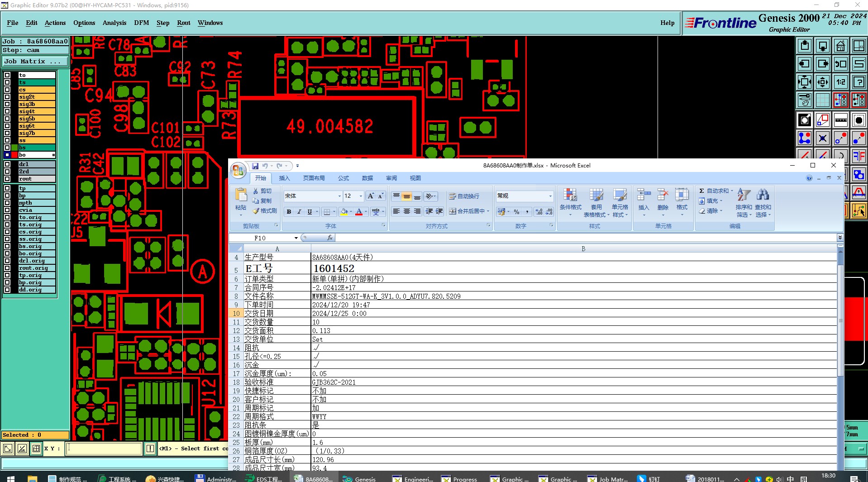Click the pan left arrow icon
This screenshot has height=482, width=868.
coord(805,64)
